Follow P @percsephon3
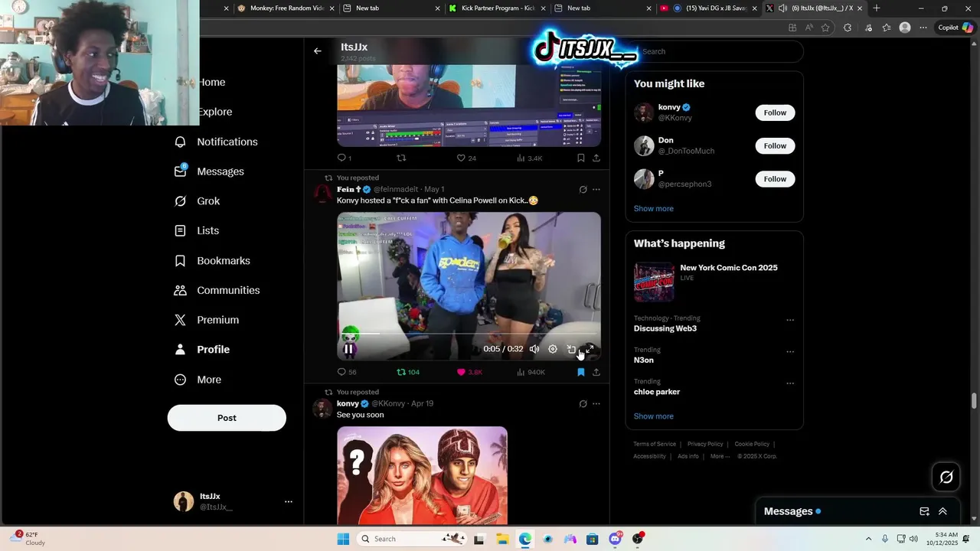980x551 pixels. pos(775,179)
